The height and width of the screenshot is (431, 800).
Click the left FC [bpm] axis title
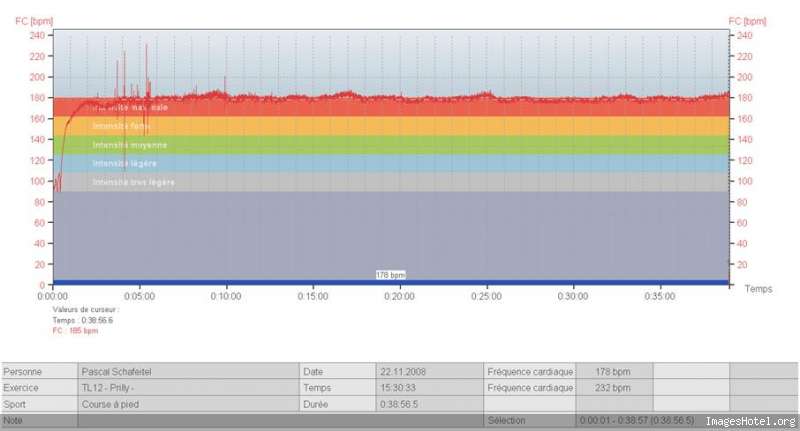pos(34,21)
